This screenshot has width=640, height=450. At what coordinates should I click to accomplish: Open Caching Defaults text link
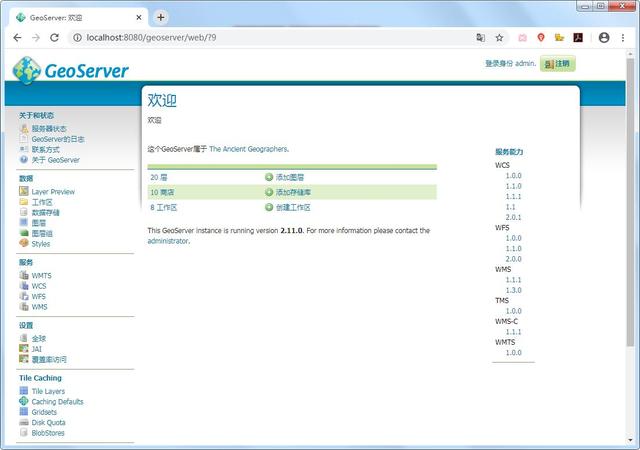pyautogui.click(x=58, y=401)
